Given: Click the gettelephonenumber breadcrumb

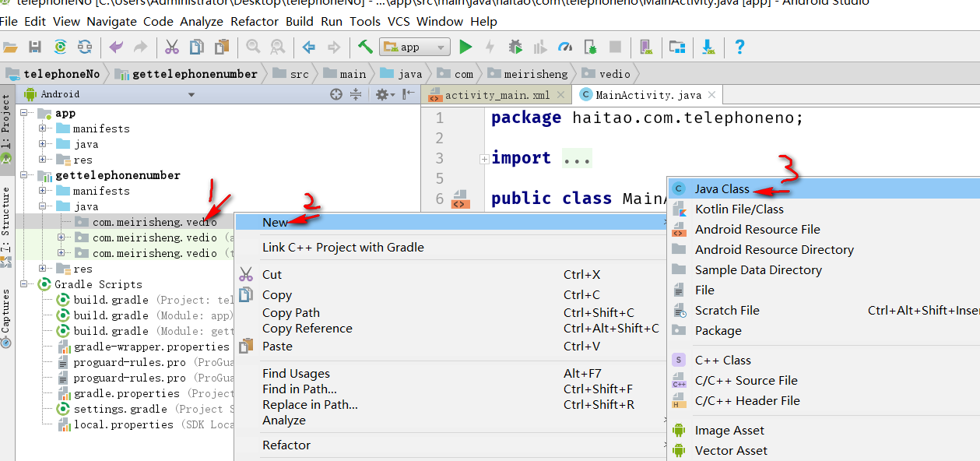Looking at the screenshot, I should [186, 74].
